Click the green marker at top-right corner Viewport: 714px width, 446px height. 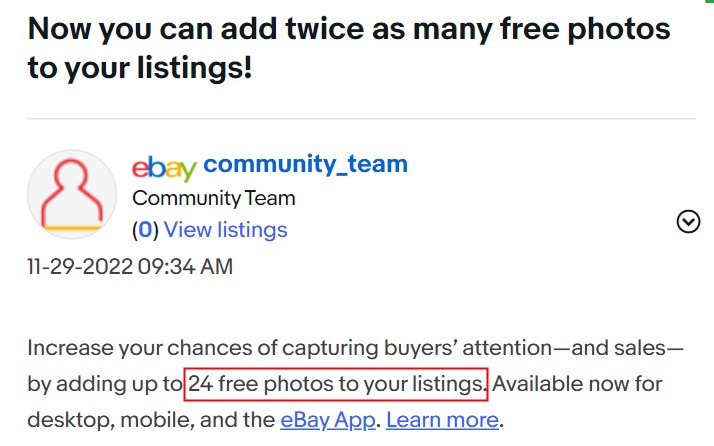pyautogui.click(x=709, y=2)
